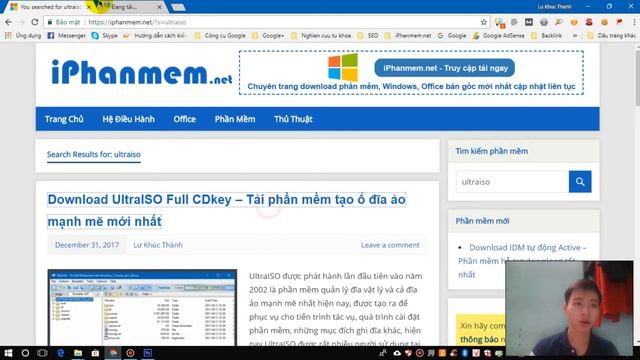Focus the search field containing 'ultraiso'
The height and width of the screenshot is (360, 640).
pyautogui.click(x=512, y=182)
